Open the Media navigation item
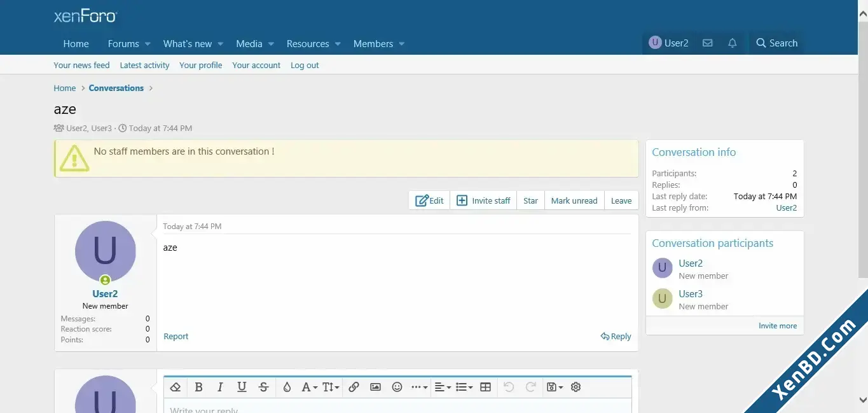 [249, 44]
